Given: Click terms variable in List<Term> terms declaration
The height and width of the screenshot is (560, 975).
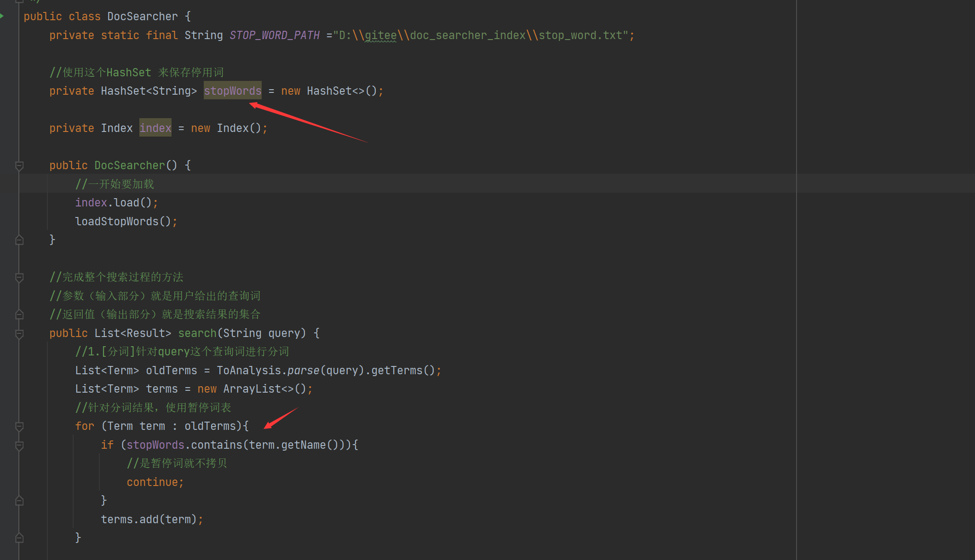Looking at the screenshot, I should [x=162, y=389].
